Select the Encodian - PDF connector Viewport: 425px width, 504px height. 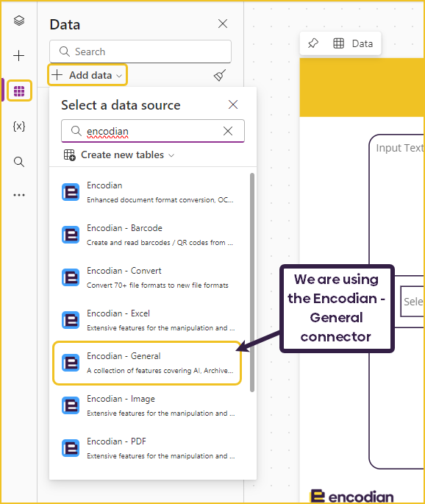coord(149,448)
